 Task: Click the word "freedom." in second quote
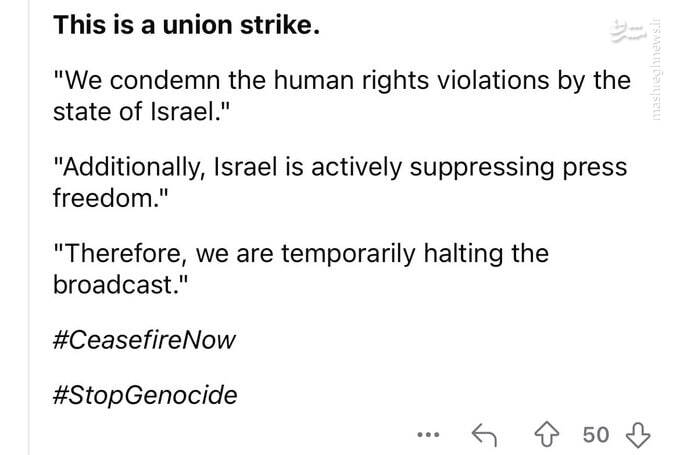click(102, 196)
